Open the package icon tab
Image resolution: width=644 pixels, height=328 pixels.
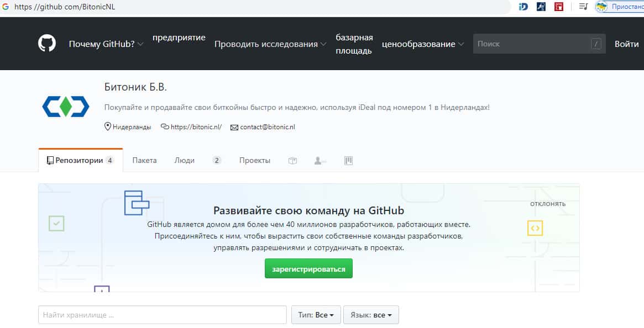[x=293, y=161]
